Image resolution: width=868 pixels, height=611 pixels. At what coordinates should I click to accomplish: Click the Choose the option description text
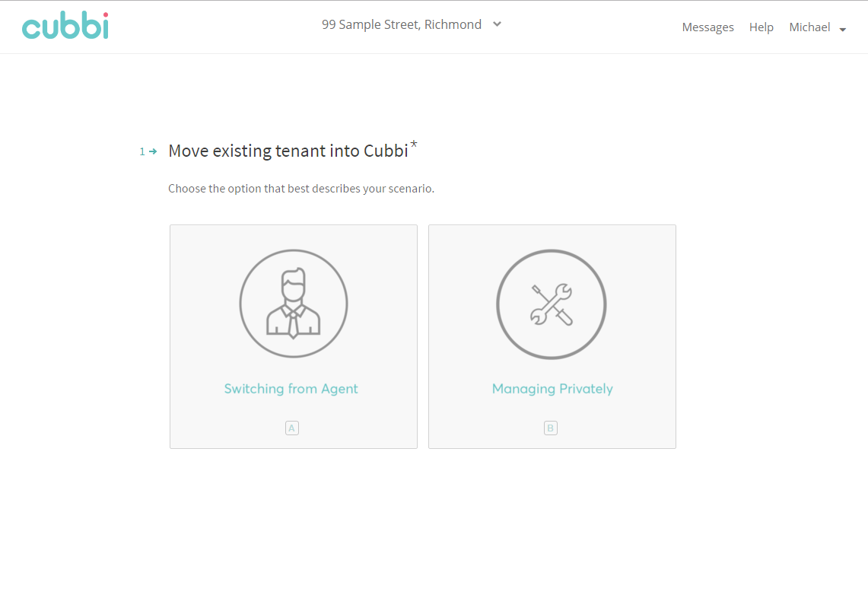[301, 189]
